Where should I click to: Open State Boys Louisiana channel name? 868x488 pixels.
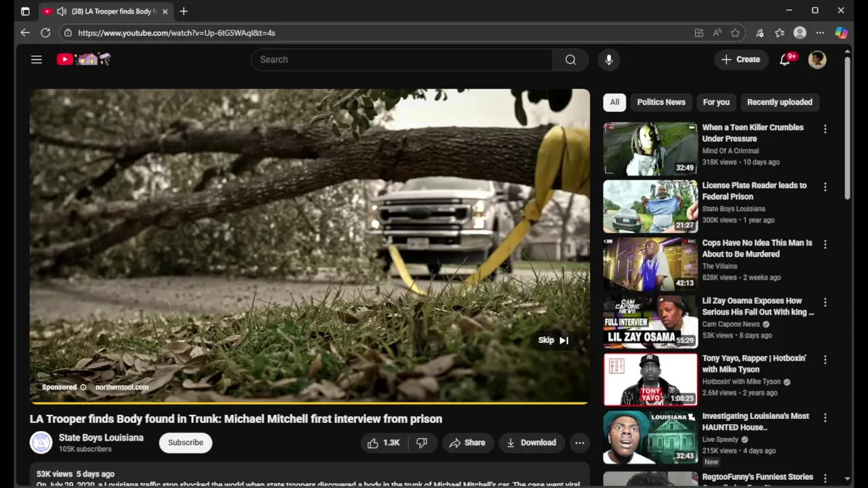coord(101,438)
